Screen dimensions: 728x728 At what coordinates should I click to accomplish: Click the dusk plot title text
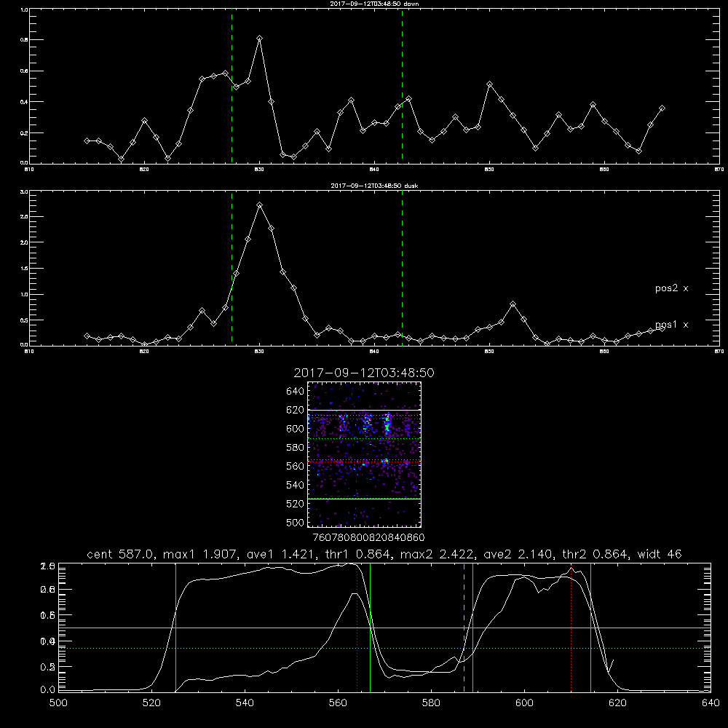[x=374, y=186]
